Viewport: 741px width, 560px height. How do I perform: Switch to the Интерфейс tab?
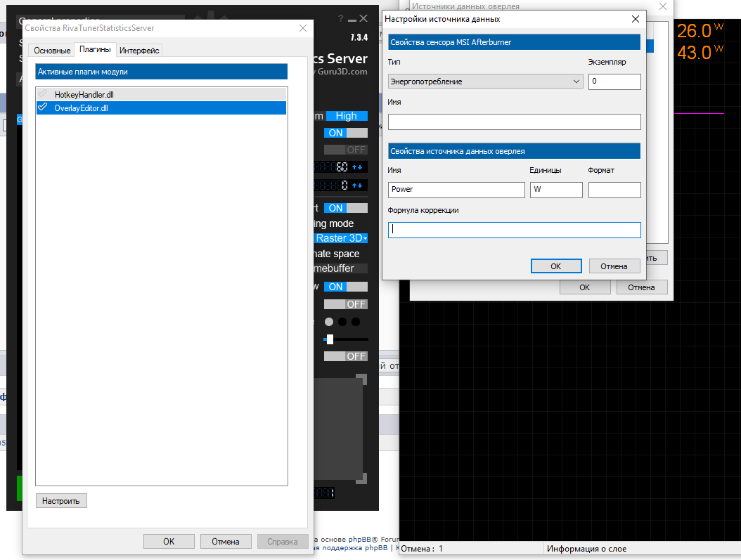pos(139,50)
